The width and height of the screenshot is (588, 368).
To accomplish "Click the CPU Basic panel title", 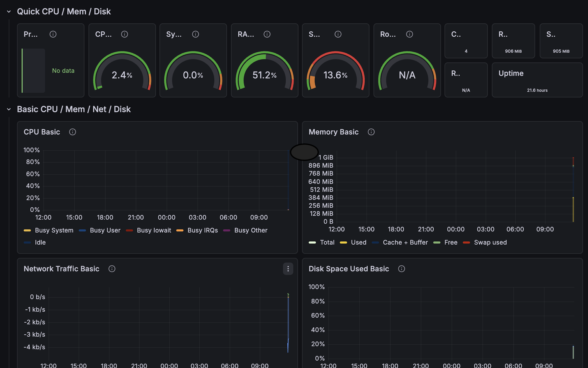I will coord(42,132).
